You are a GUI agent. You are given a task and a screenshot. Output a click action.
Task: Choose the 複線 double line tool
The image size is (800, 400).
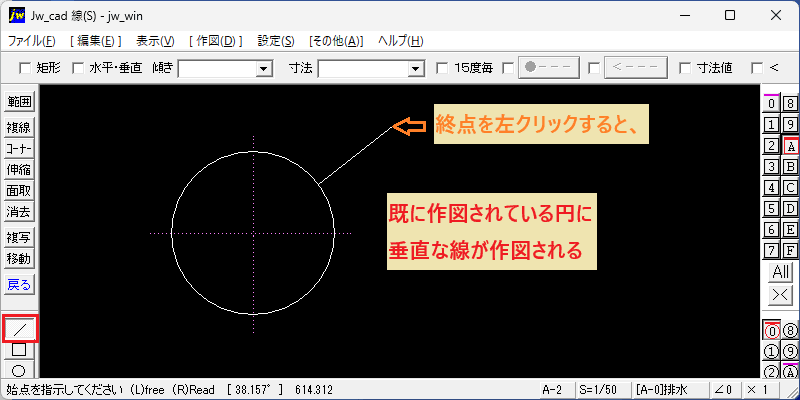19,128
